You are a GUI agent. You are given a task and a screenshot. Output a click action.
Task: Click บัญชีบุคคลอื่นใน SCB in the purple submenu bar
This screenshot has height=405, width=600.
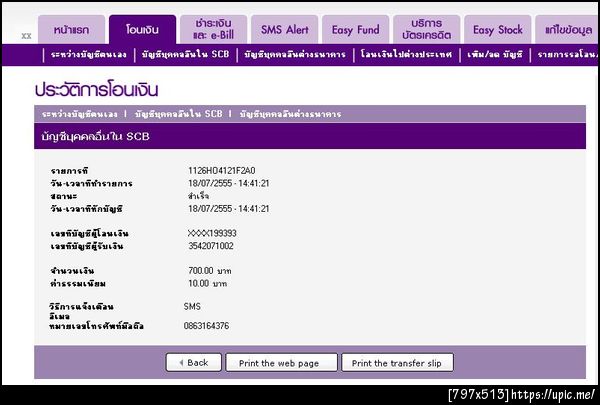[185, 55]
